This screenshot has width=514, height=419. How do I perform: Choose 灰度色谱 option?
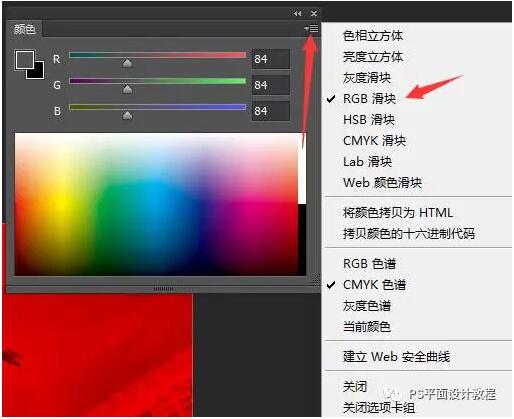click(367, 306)
